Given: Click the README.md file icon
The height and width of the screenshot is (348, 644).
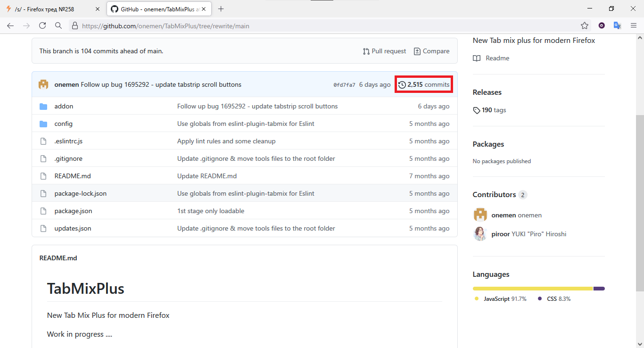Looking at the screenshot, I should (x=43, y=176).
